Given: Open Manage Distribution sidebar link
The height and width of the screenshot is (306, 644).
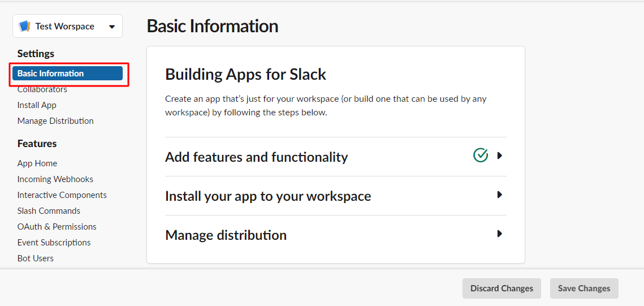Looking at the screenshot, I should coord(55,121).
